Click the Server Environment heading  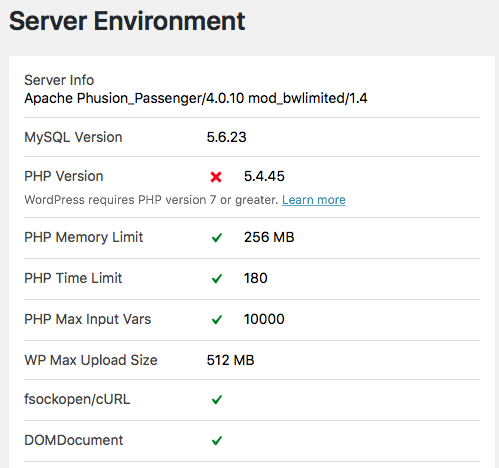click(127, 21)
